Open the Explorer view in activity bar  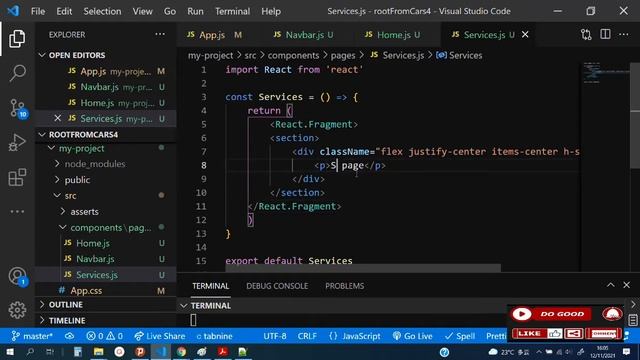(17, 39)
